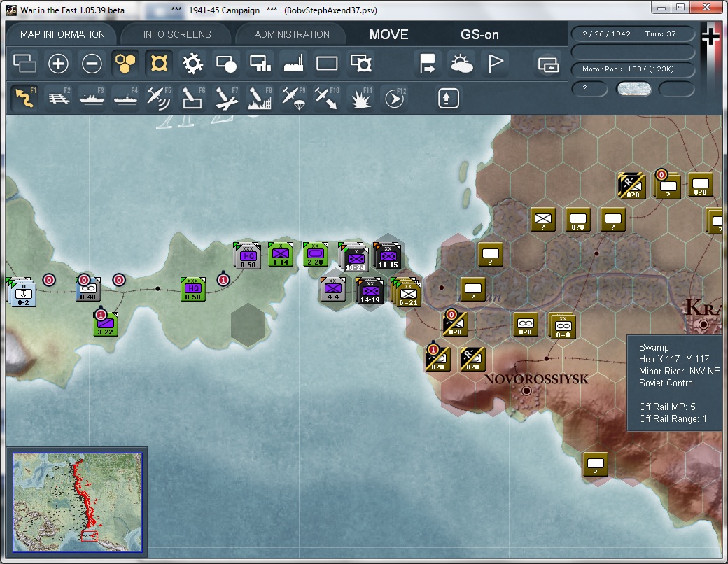Select the black unit labeled 11-15
Screen dimensions: 728x564
[388, 256]
